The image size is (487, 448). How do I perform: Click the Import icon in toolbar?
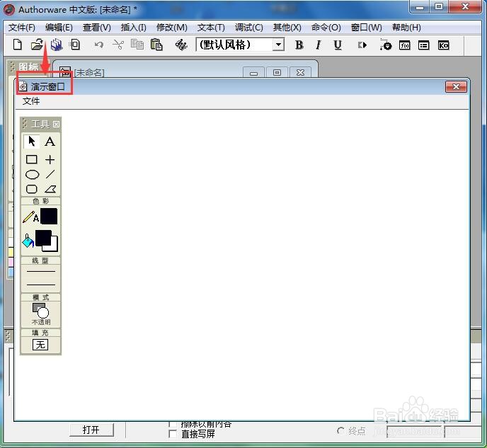(x=75, y=45)
